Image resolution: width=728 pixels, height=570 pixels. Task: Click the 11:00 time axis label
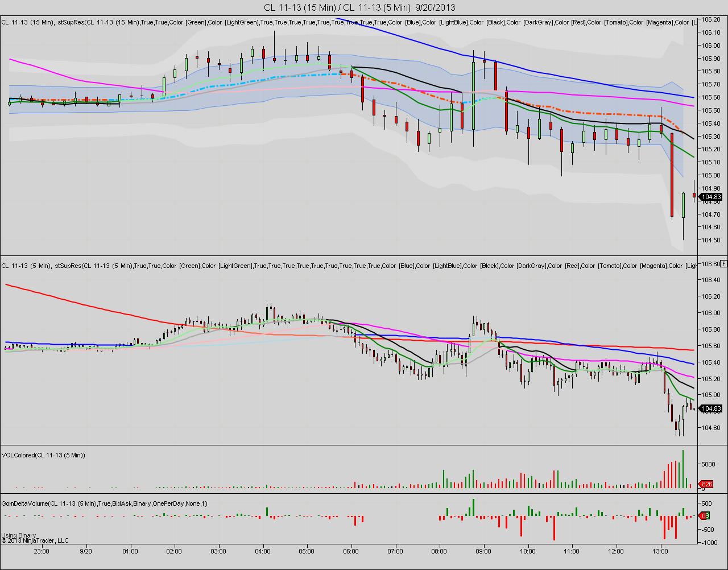[x=572, y=551]
